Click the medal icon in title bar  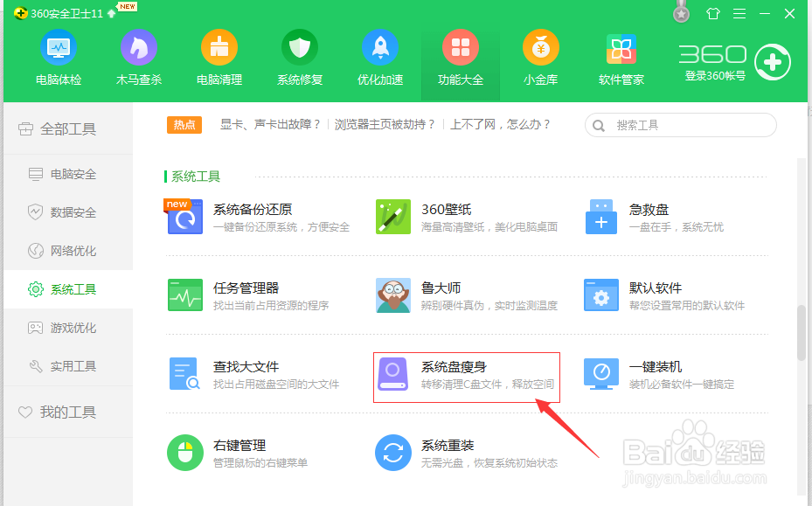(682, 13)
